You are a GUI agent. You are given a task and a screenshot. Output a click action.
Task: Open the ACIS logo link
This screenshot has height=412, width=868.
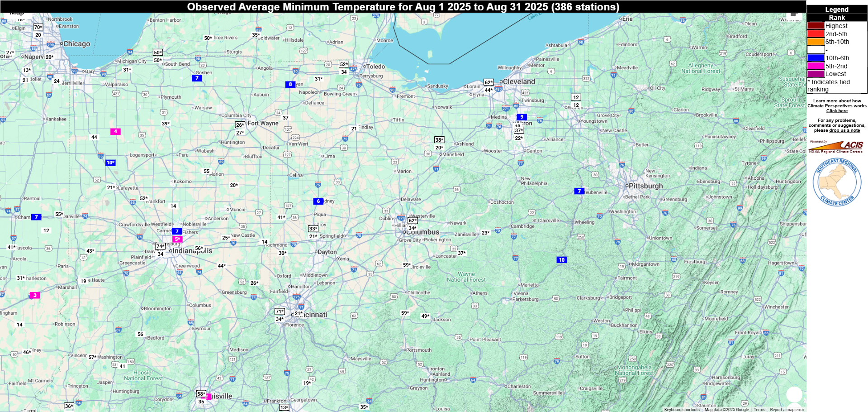pos(836,146)
